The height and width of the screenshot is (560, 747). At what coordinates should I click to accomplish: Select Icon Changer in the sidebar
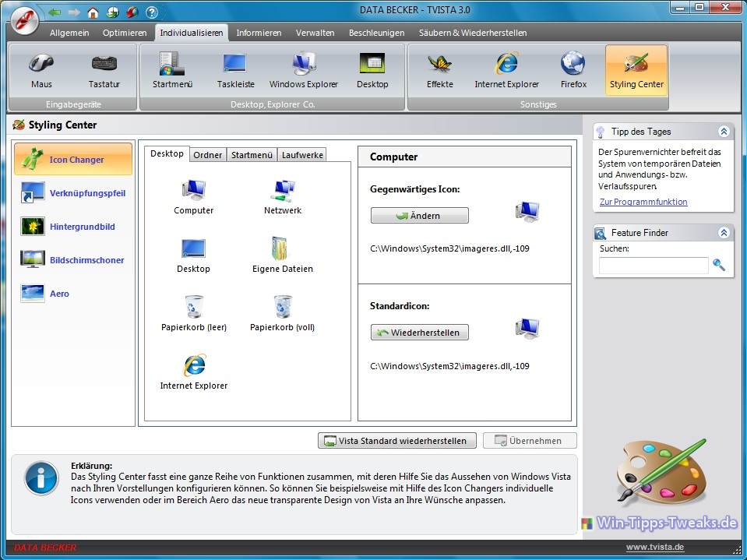(x=73, y=159)
